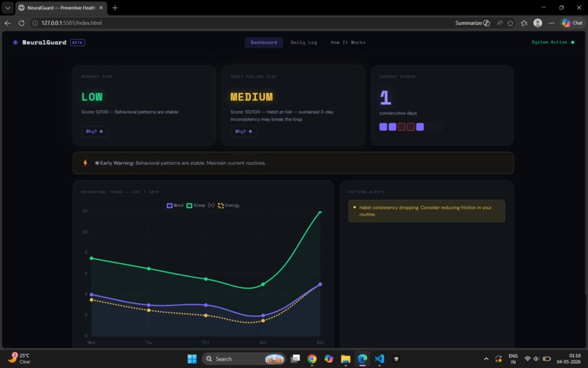Open the How It Works tab
Viewport: 588px width, 368px height.
coord(348,42)
